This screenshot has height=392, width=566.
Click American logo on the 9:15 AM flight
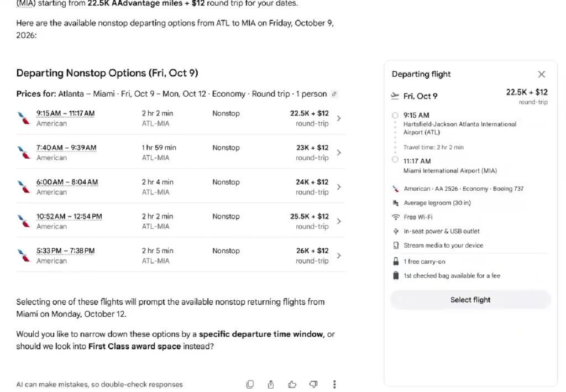pos(24,118)
